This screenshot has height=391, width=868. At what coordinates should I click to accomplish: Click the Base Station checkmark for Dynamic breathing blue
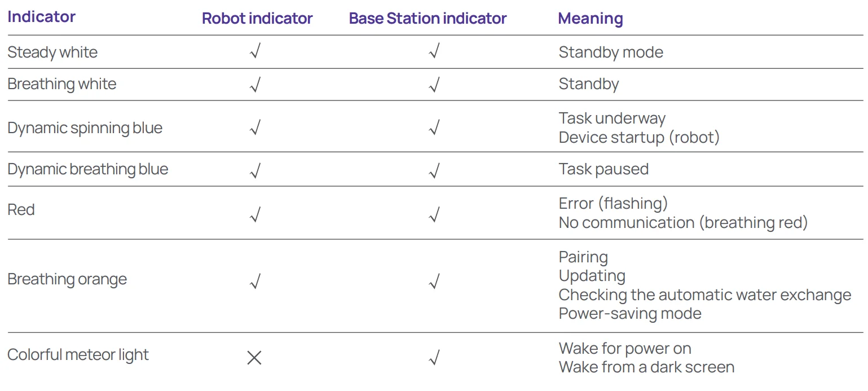tap(434, 169)
